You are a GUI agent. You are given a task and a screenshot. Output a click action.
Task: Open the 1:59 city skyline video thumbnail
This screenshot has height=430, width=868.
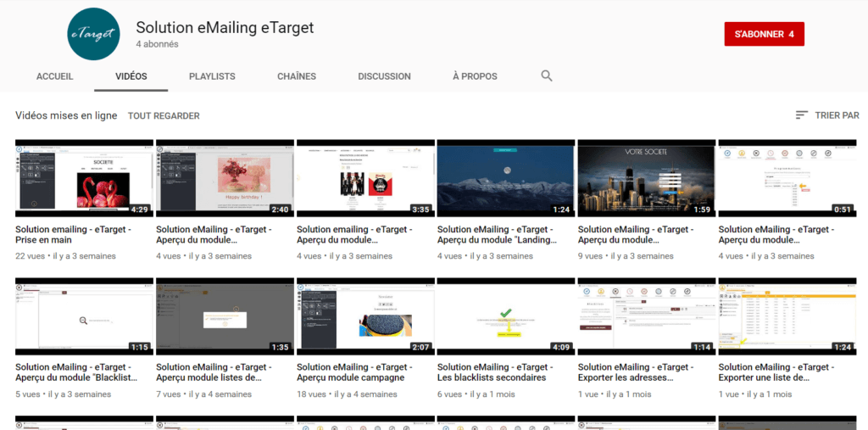647,178
